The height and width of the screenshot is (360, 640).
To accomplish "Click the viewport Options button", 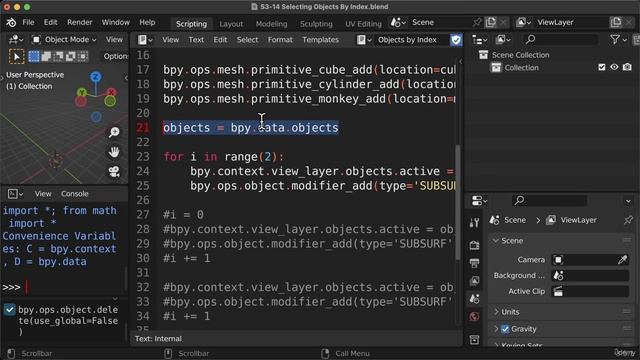I will coord(115,56).
